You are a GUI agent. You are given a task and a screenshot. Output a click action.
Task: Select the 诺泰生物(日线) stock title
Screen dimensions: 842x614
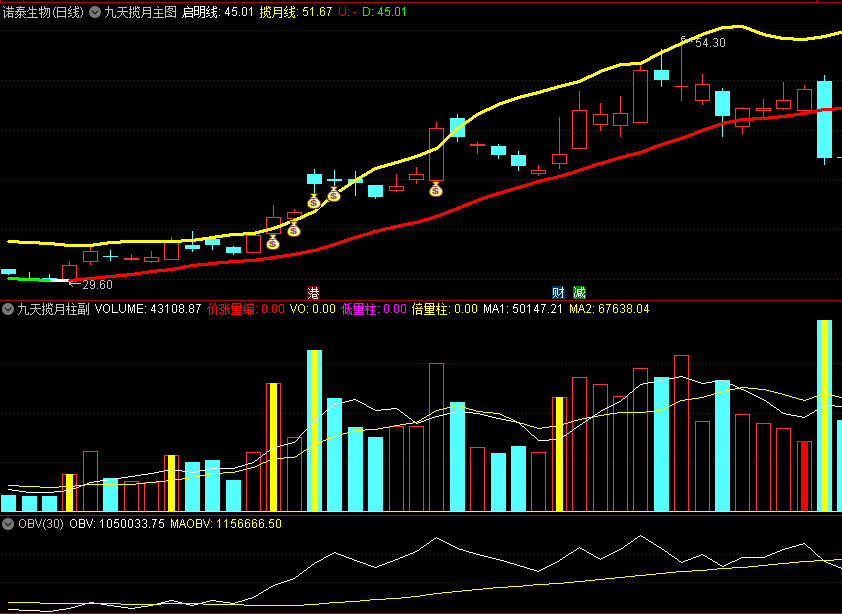tap(43, 12)
